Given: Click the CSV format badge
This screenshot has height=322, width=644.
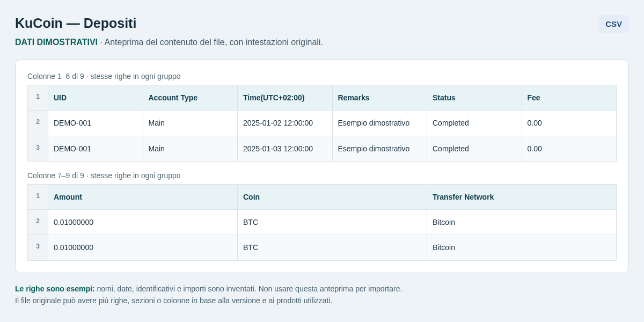Looking at the screenshot, I should click(613, 24).
